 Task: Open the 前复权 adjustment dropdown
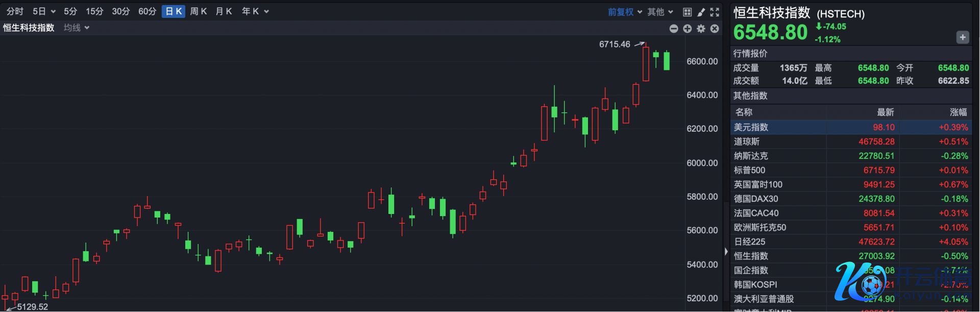pos(625,12)
